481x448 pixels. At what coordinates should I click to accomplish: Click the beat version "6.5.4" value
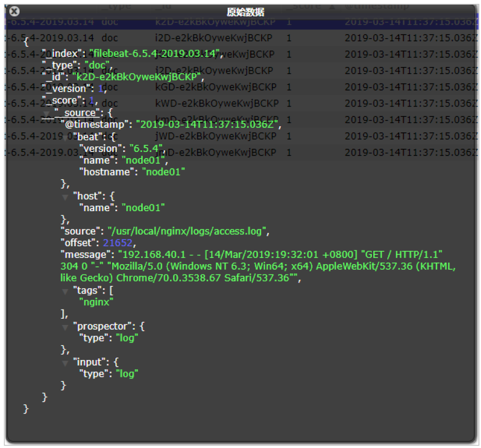pyautogui.click(x=146, y=148)
